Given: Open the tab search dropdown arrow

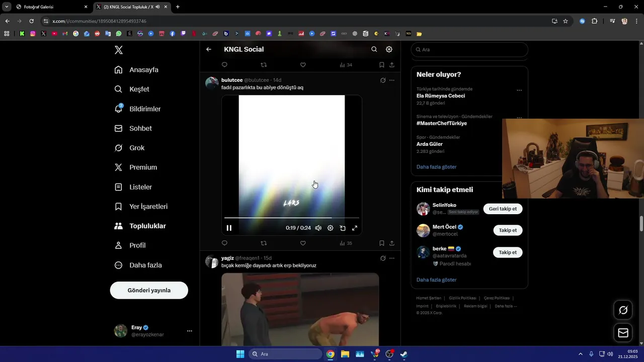Looking at the screenshot, I should click(x=7, y=7).
